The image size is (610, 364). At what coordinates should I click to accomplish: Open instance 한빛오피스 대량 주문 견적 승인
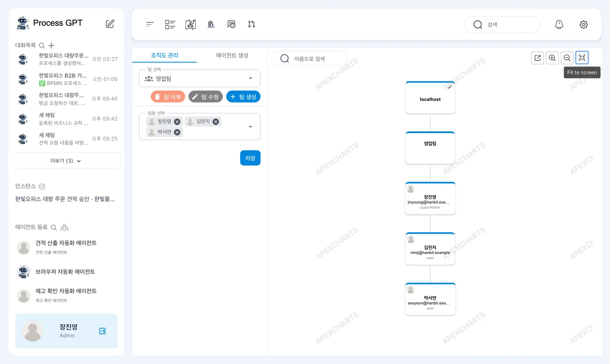(x=65, y=199)
